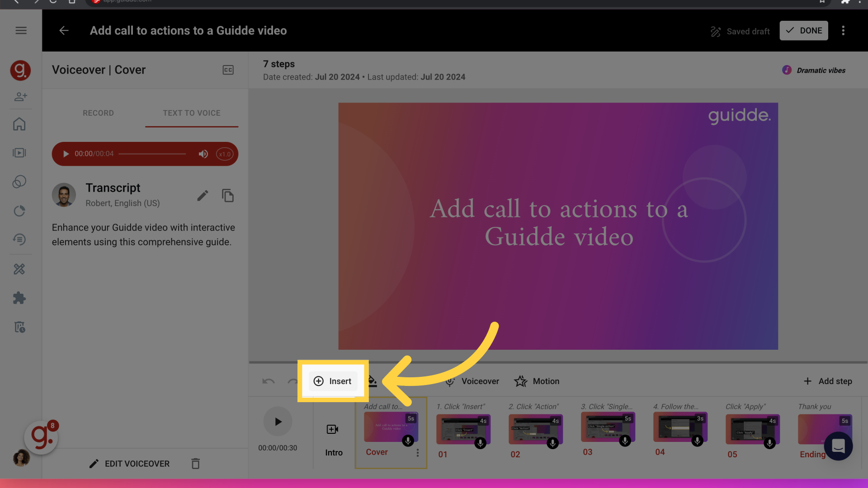The width and height of the screenshot is (868, 488).
Task: Select step 03 Click Single thumbnail
Action: point(608,427)
